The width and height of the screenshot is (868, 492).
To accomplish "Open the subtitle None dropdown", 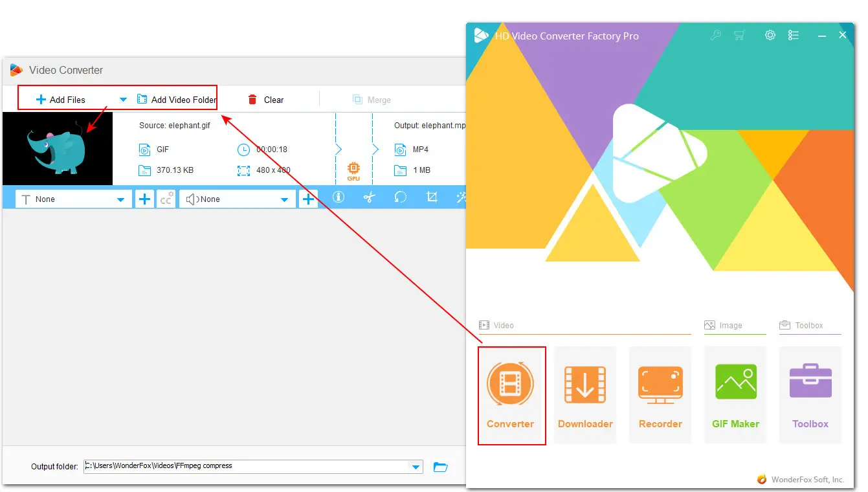I will click(x=73, y=199).
